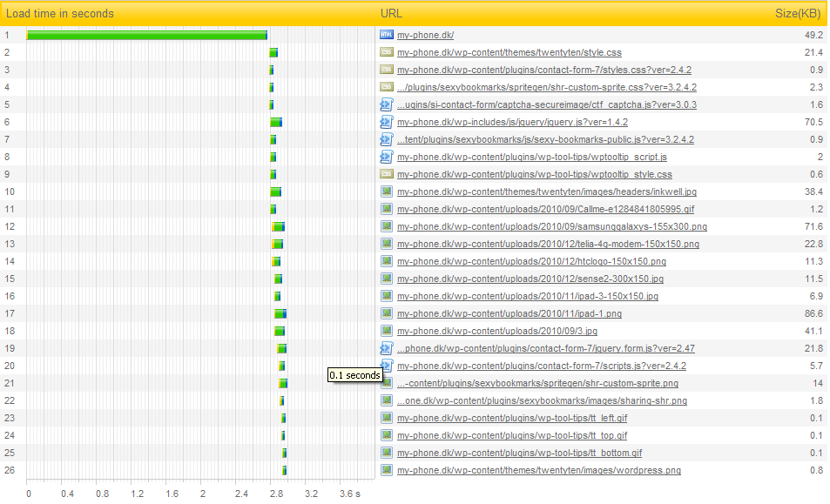The image size is (830, 504).
Task: Click the image icon for samsunggalaxys-155x300.png
Action: [387, 226]
